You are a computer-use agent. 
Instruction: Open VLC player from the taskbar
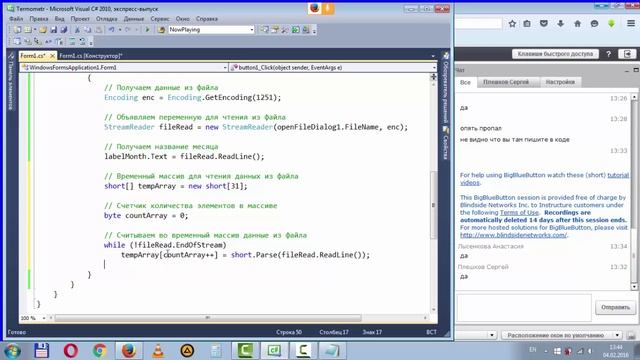pos(158,351)
